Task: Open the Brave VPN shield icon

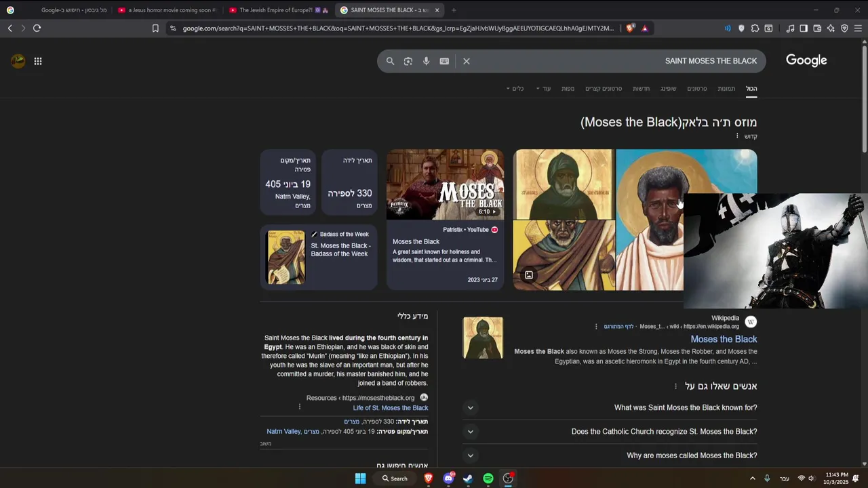Action: coord(844,28)
